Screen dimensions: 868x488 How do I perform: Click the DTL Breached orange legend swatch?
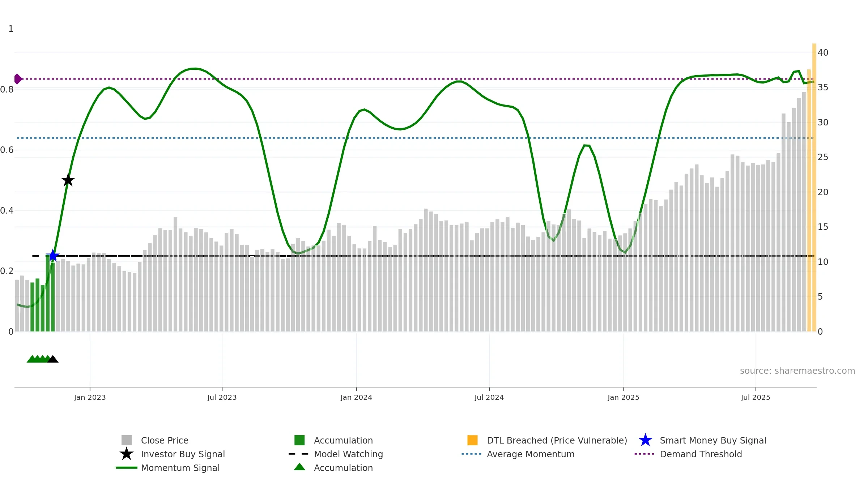472,440
